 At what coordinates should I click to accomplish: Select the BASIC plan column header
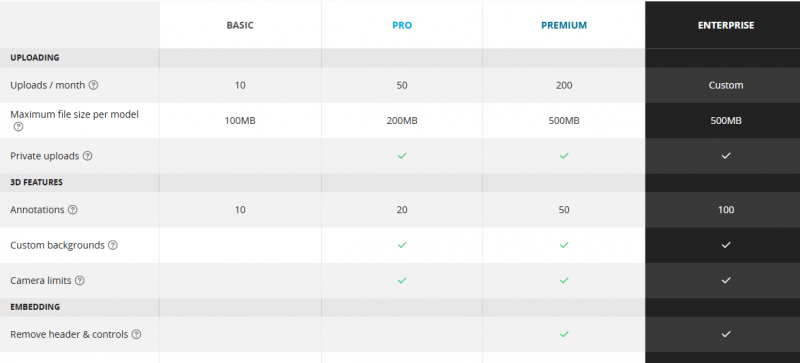pos(240,26)
